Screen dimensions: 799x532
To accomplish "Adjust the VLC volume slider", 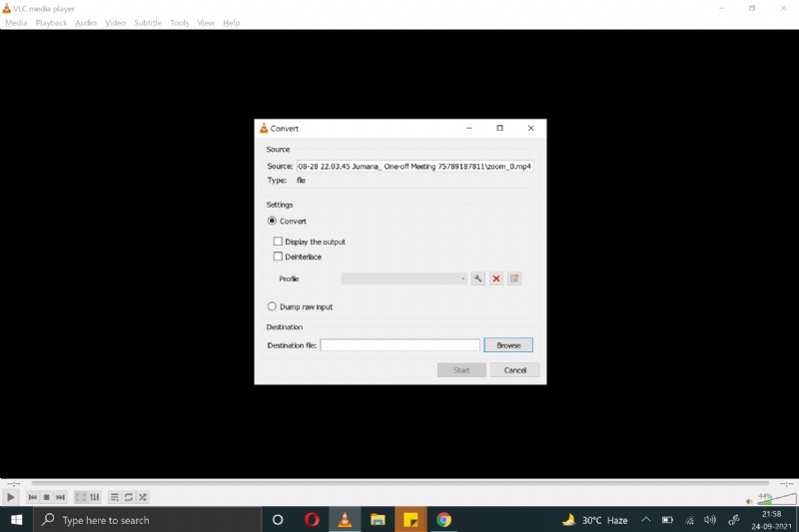I will coord(777,498).
